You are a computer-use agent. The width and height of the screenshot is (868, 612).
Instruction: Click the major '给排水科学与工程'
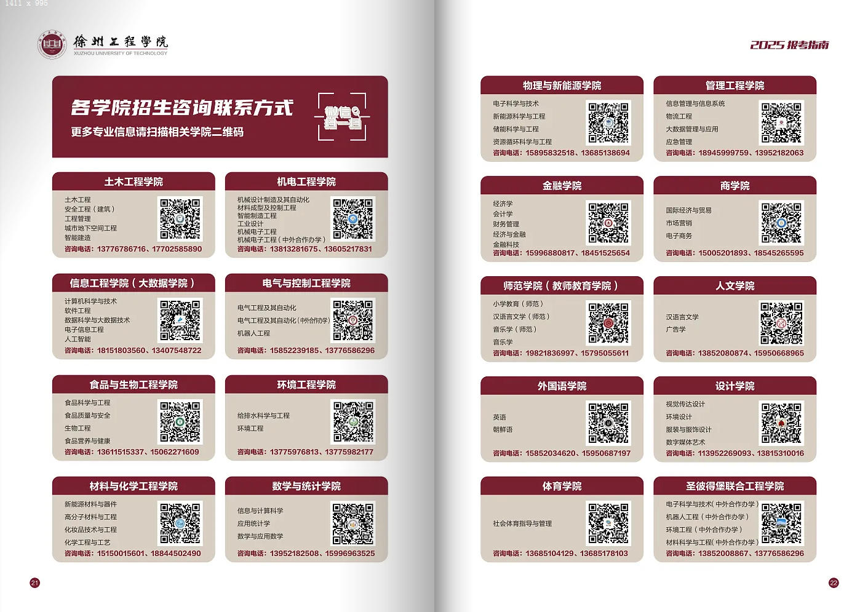263,416
